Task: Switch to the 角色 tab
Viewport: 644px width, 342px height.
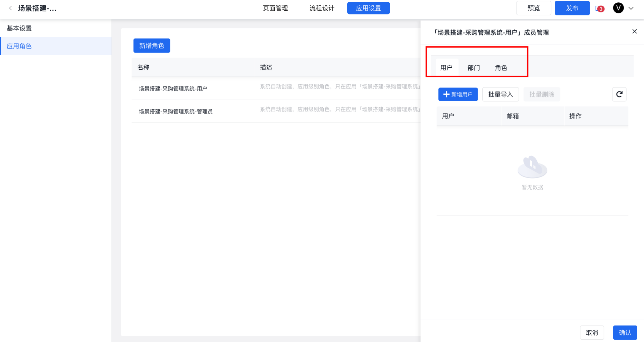Action: 501,68
